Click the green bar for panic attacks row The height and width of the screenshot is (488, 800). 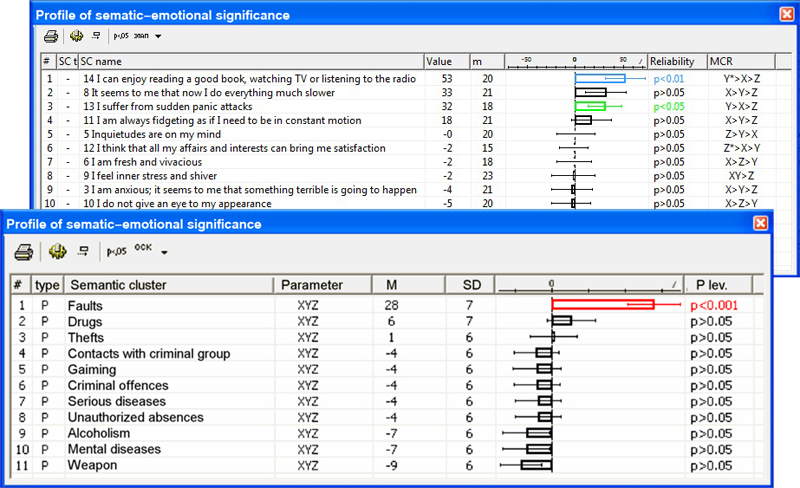(x=590, y=106)
